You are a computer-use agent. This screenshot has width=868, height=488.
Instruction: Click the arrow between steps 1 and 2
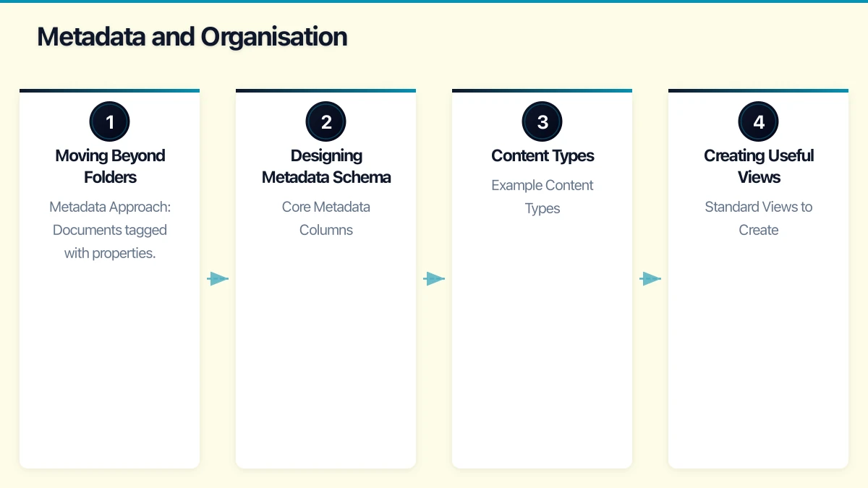(x=218, y=278)
